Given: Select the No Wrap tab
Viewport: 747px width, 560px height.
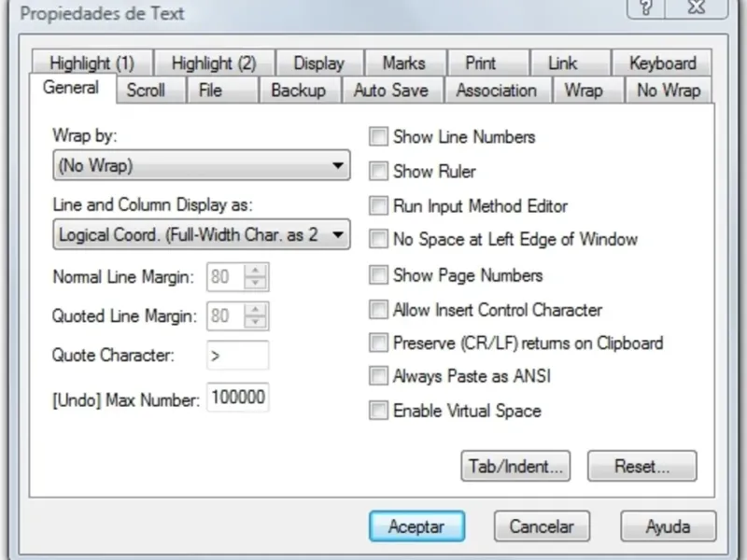Looking at the screenshot, I should tap(669, 90).
